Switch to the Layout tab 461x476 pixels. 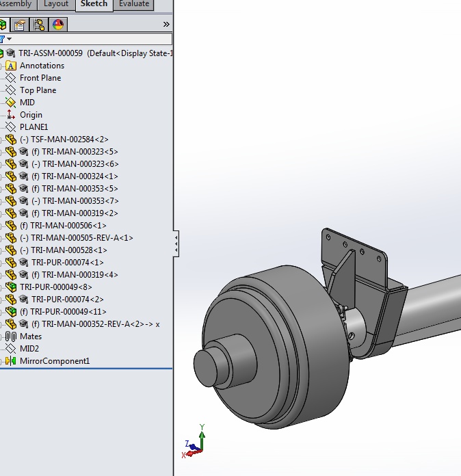(x=56, y=4)
